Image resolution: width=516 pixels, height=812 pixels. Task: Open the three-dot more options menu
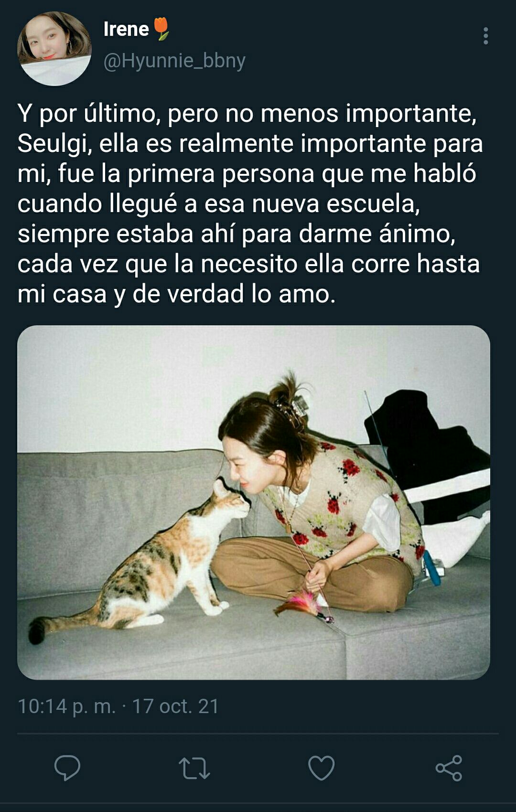[x=485, y=36]
